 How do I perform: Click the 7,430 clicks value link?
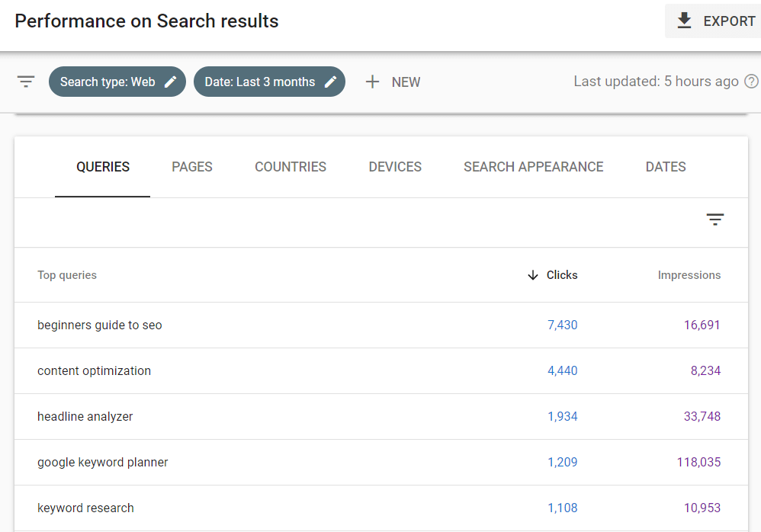click(x=563, y=325)
